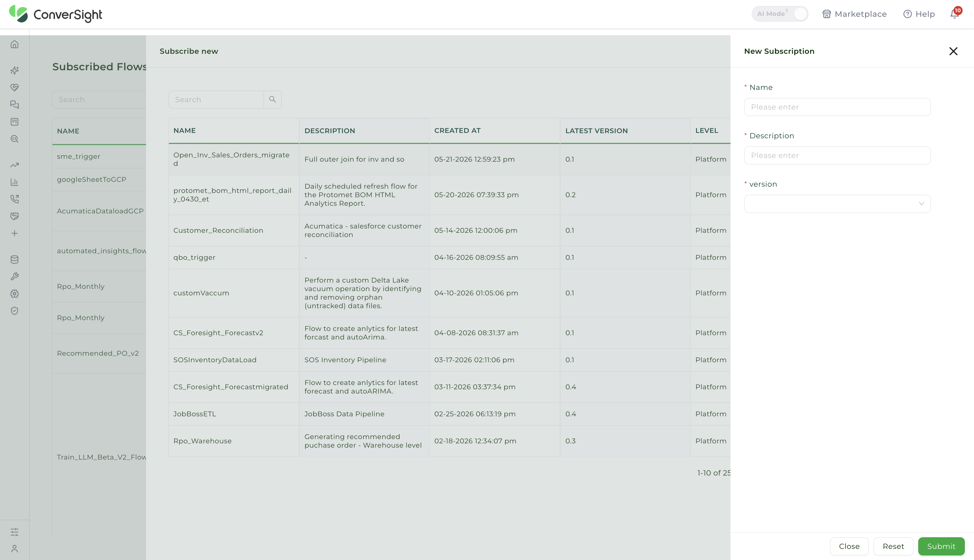The width and height of the screenshot is (974, 560).
Task: Open the user profile icon at bottom
Action: (x=15, y=548)
